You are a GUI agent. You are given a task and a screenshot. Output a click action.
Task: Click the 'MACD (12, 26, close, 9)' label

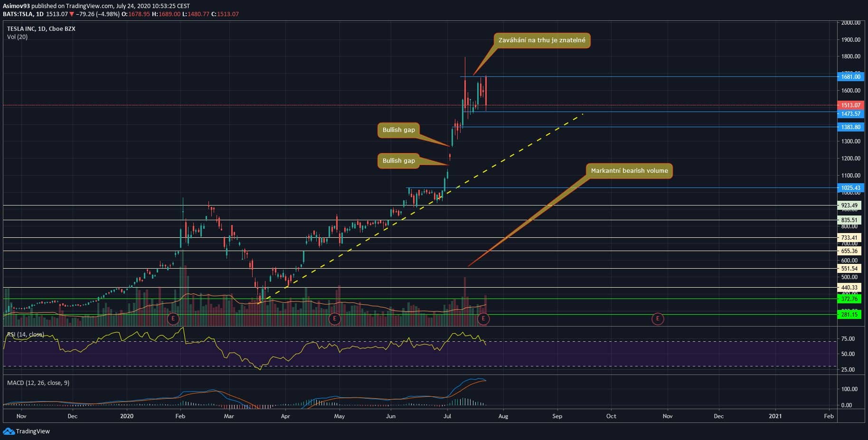[x=38, y=383]
